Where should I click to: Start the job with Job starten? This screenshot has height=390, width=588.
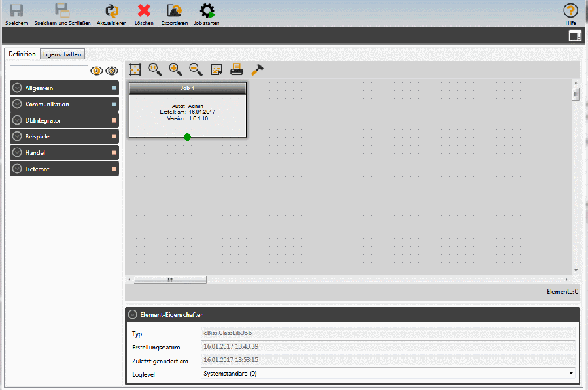point(207,10)
